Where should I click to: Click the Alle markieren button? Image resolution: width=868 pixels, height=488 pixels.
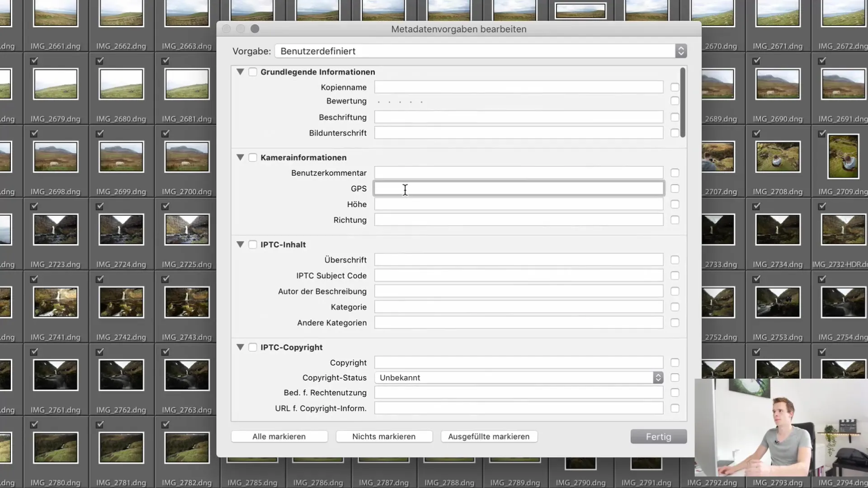pos(279,436)
